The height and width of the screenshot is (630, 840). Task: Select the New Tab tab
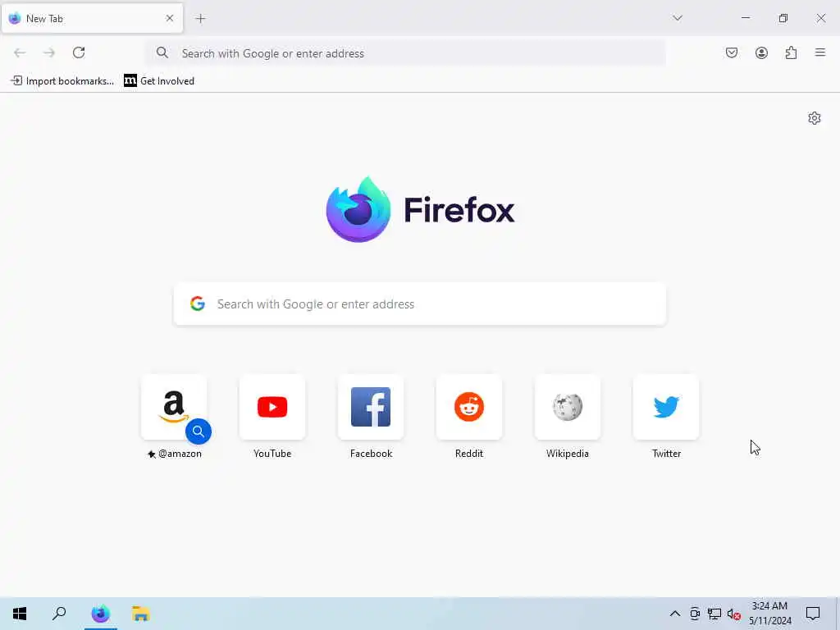(x=92, y=18)
